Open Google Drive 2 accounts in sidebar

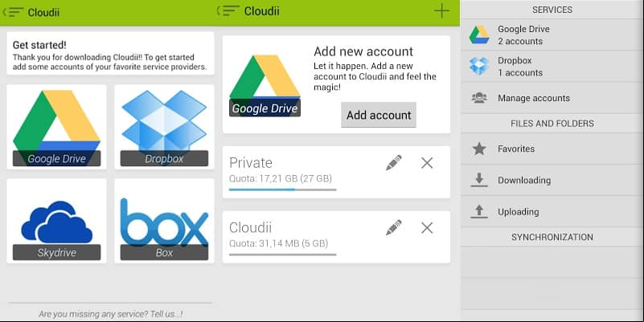click(x=552, y=35)
